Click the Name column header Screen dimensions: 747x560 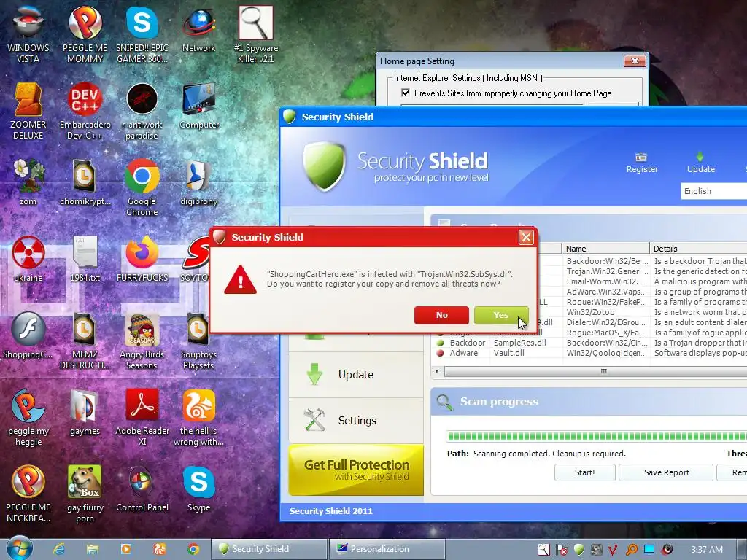click(x=605, y=249)
